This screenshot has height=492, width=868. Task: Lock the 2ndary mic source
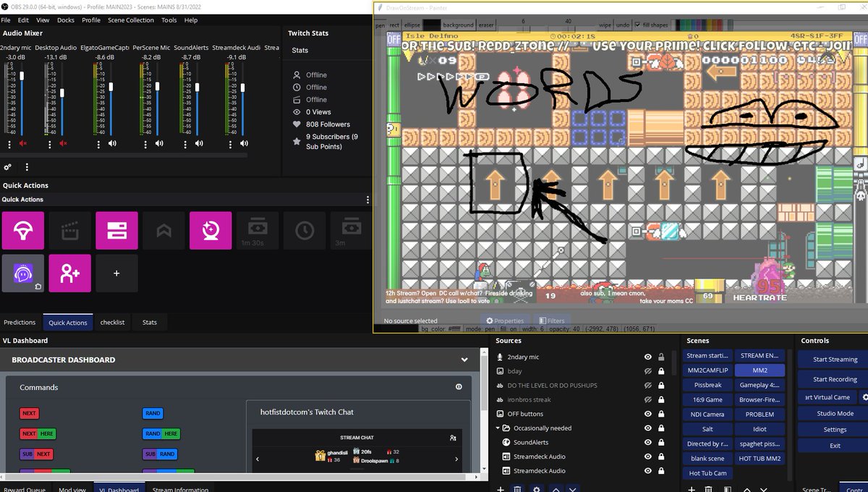[661, 357]
